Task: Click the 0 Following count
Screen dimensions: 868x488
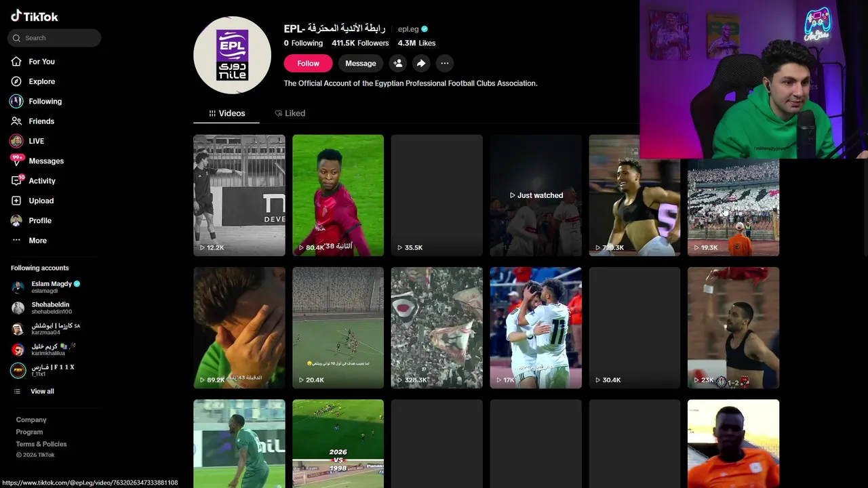Action: click(303, 43)
